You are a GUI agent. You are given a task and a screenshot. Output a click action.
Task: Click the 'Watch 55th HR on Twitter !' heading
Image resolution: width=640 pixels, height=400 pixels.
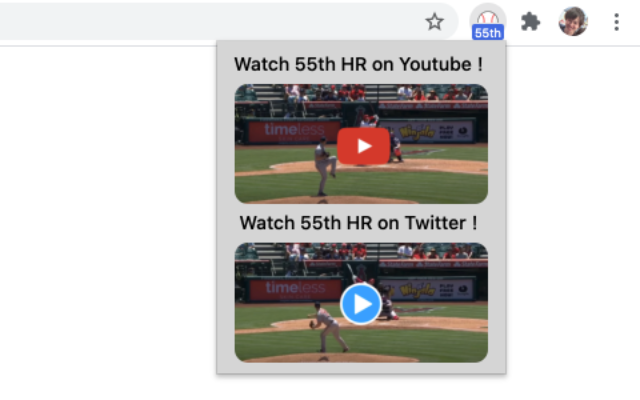click(x=358, y=223)
